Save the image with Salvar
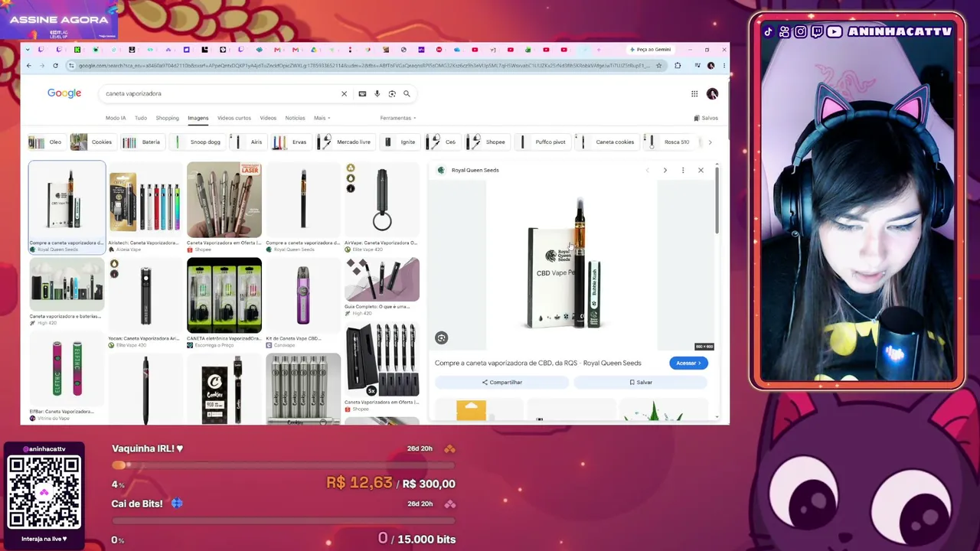Viewport: 980px width, 551px height. coord(641,382)
